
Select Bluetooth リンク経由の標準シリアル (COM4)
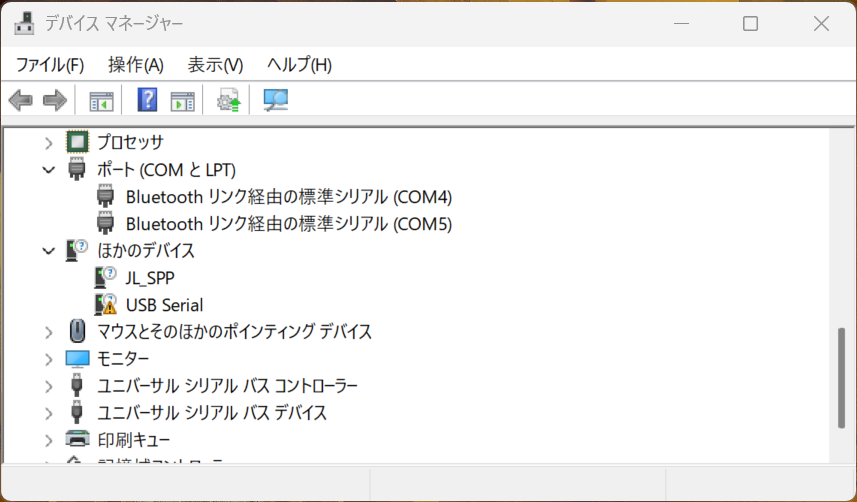[289, 197]
